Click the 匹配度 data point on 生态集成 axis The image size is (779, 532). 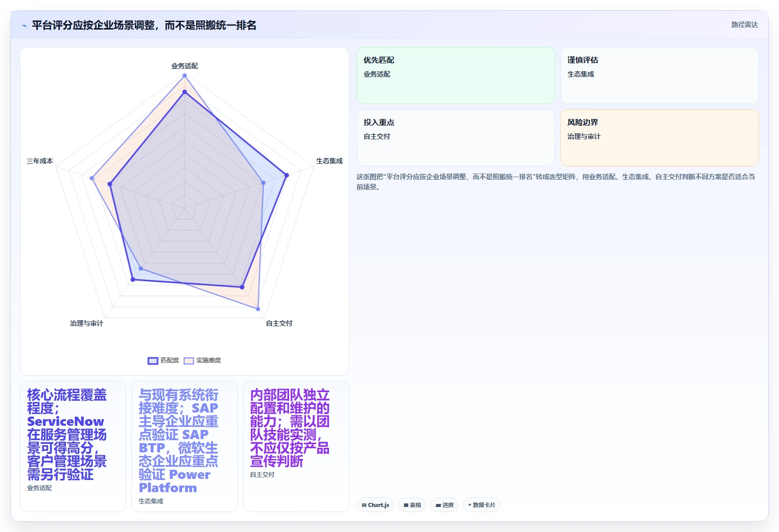(x=287, y=175)
